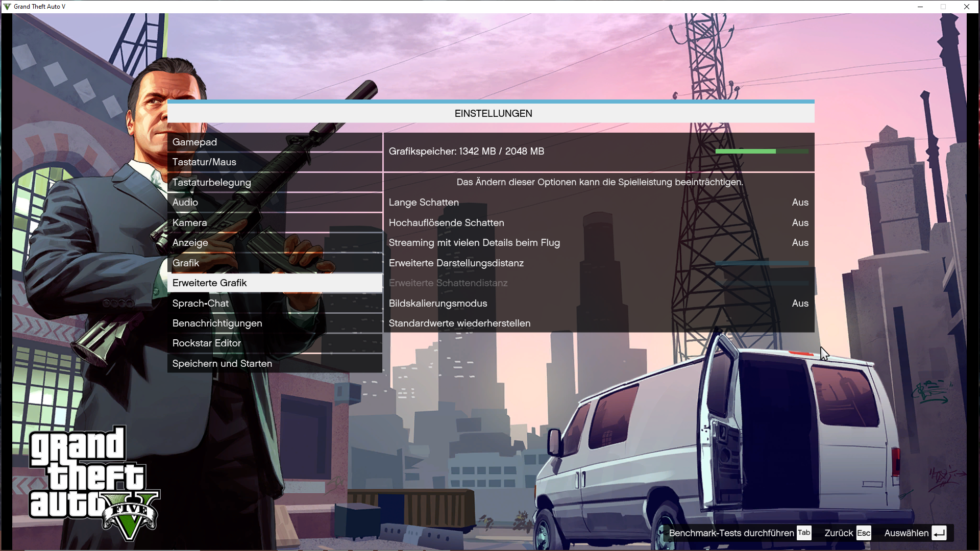Click Benchmark-Tests durchführen label
This screenshot has width=980, height=551.
[731, 533]
